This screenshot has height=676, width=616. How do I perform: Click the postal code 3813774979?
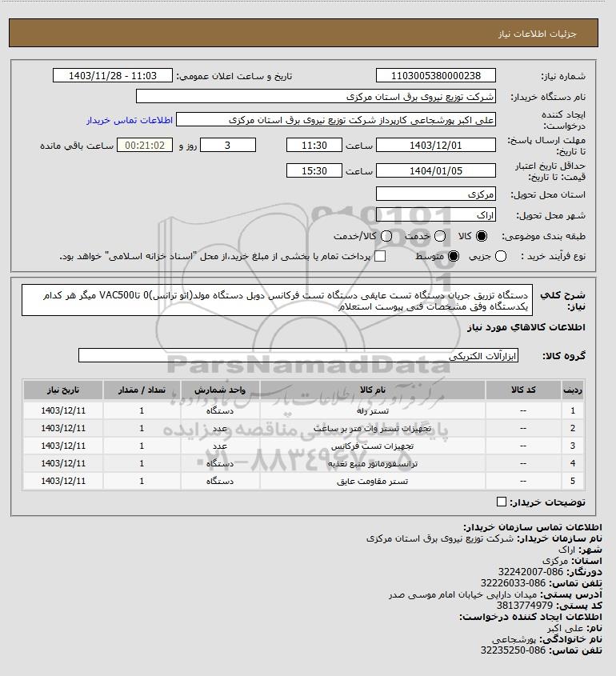524,606
